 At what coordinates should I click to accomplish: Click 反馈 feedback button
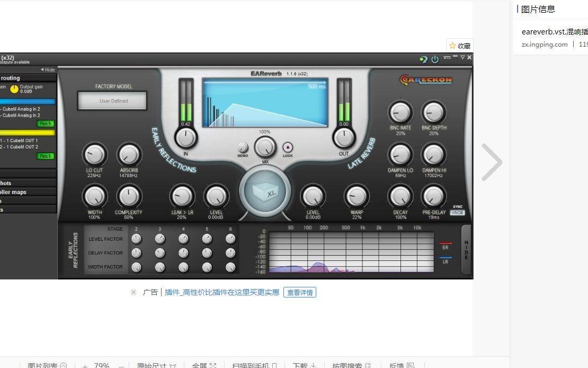[402, 365]
